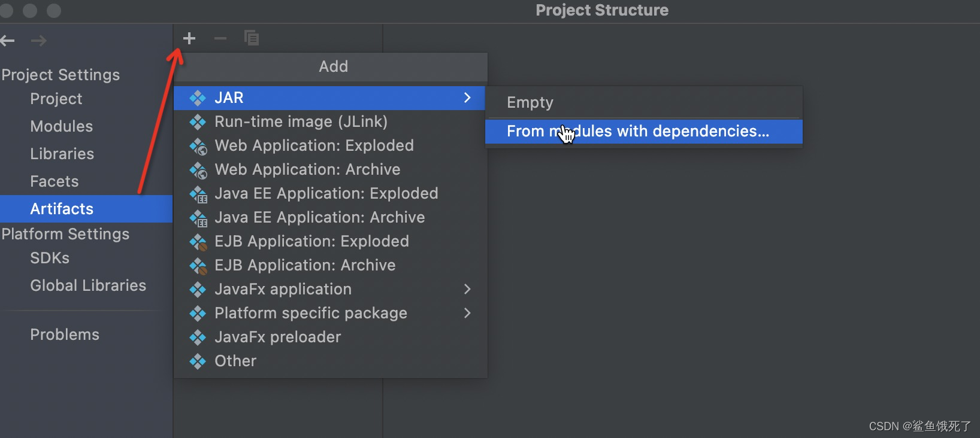Viewport: 980px width, 438px height.
Task: Select Web Application: Archive menu entry
Action: coord(307,170)
